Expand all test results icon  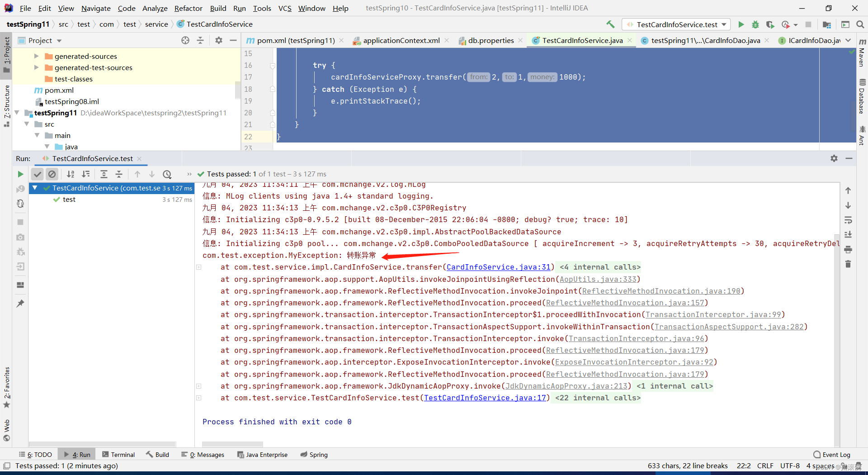(104, 174)
